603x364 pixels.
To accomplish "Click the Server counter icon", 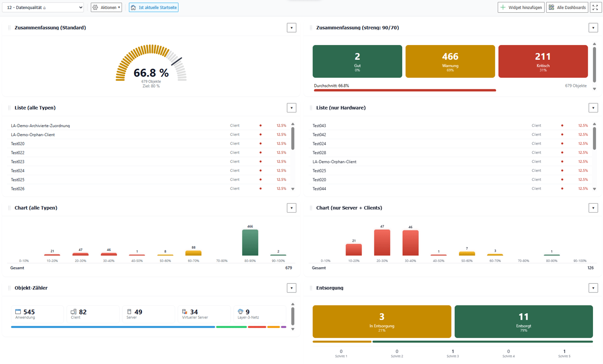I will pyautogui.click(x=129, y=312).
